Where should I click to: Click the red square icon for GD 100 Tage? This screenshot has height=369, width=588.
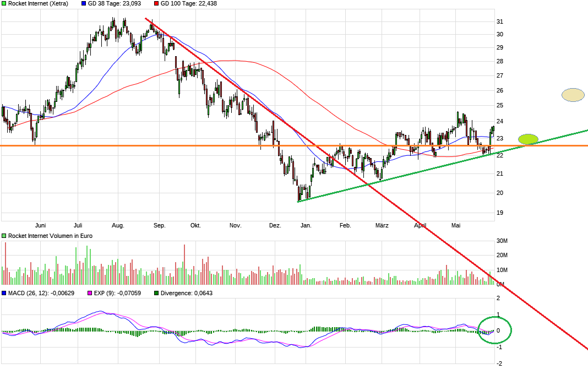coord(157,4)
